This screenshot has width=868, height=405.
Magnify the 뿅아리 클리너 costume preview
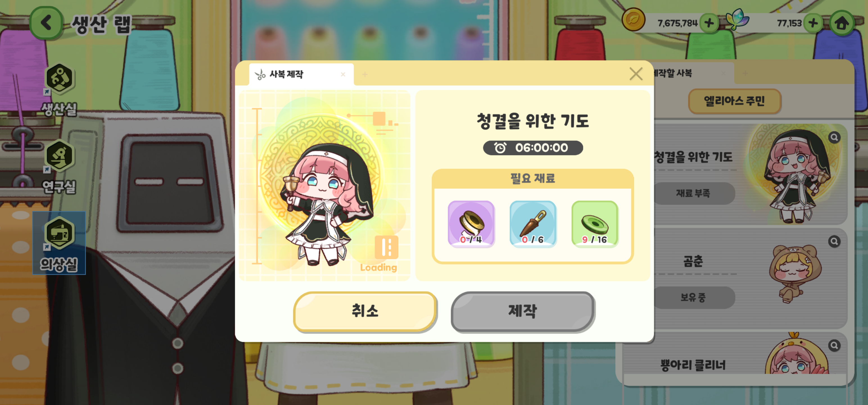834,345
